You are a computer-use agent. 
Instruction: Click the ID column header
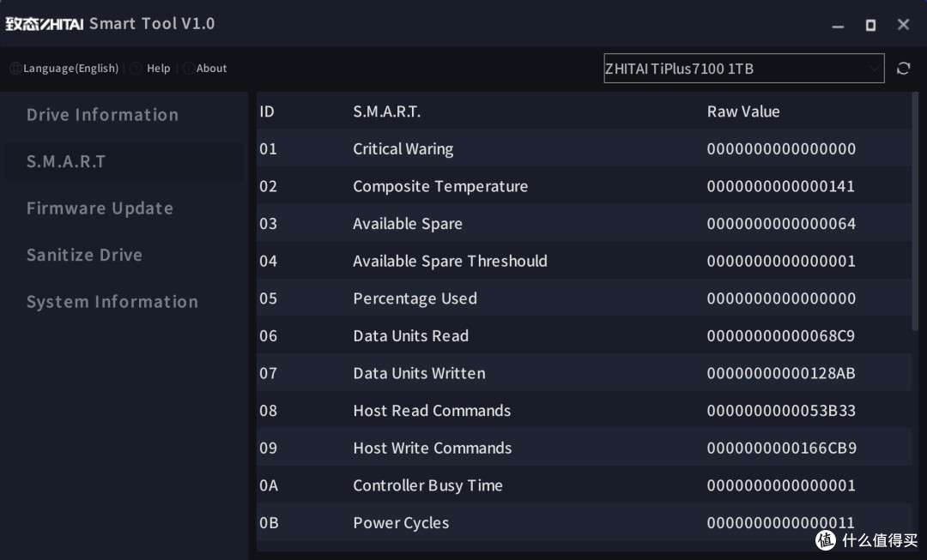(267, 111)
